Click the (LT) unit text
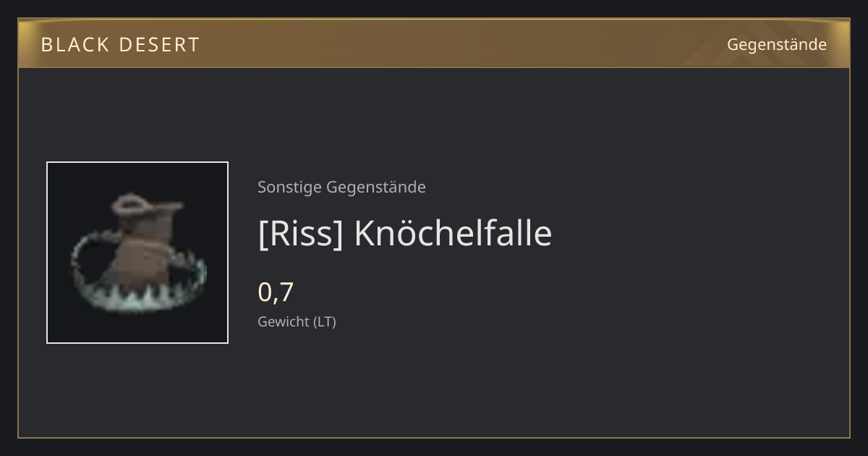Viewport: 868px width, 456px height. (x=324, y=322)
